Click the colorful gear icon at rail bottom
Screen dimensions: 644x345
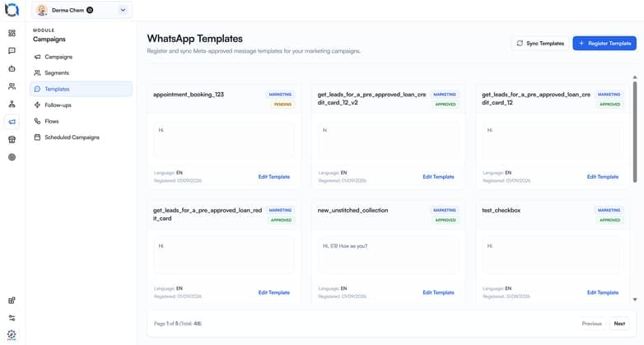click(x=12, y=335)
